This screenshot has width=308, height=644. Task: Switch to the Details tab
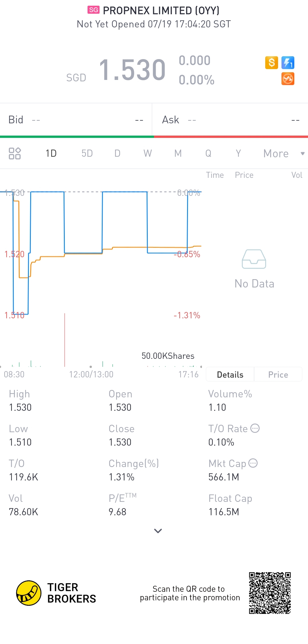pyautogui.click(x=230, y=375)
